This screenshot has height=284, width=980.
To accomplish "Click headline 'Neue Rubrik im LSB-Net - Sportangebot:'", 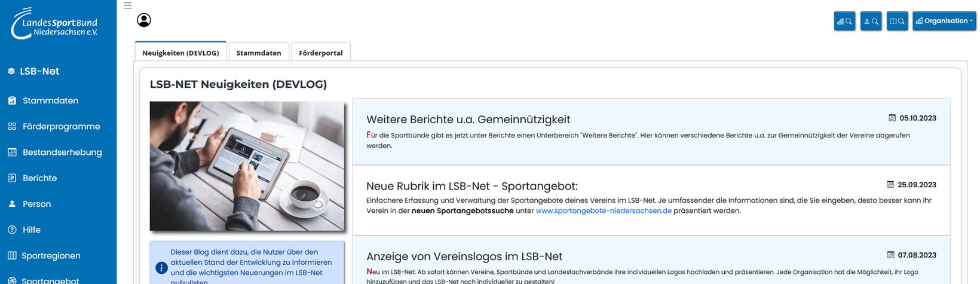I will (472, 186).
